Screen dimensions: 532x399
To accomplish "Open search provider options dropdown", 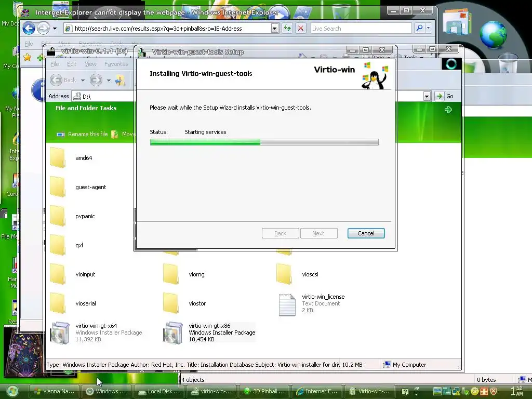I will pos(429,28).
